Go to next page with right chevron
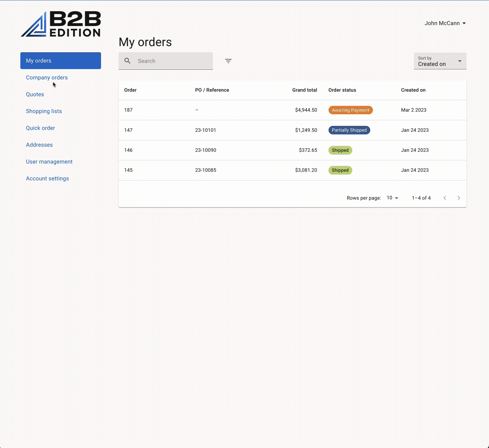Viewport: 489px width, 448px height. pyautogui.click(x=459, y=198)
